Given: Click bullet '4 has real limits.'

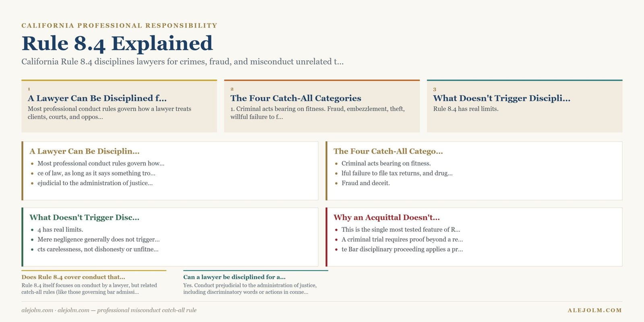Looking at the screenshot, I should click(60, 229).
